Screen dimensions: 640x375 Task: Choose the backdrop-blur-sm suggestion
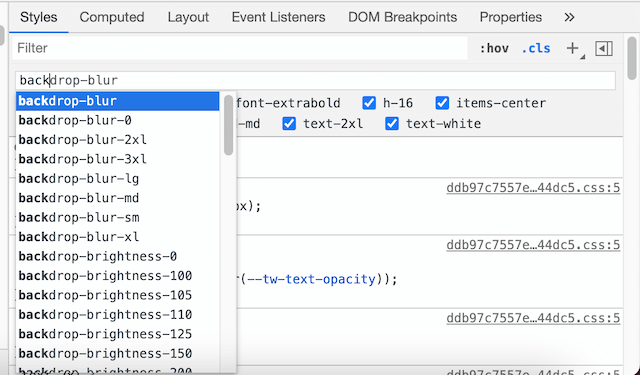(118, 217)
